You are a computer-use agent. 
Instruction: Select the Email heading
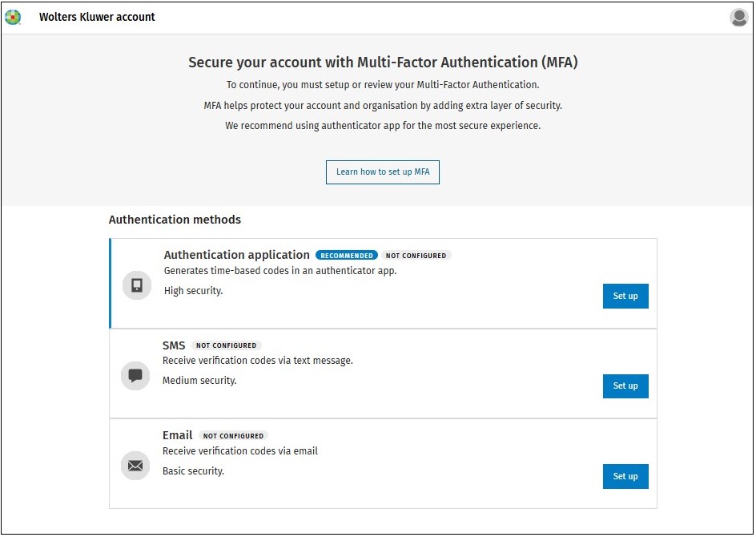click(x=178, y=435)
